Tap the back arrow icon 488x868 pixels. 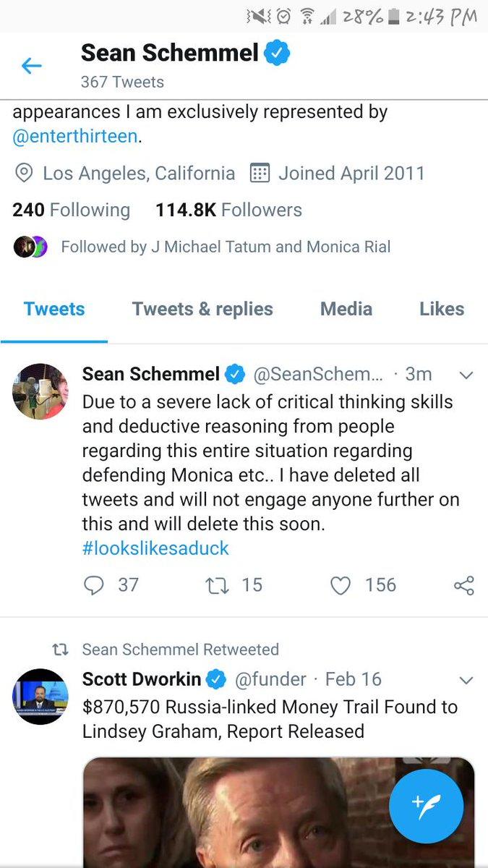pyautogui.click(x=32, y=67)
